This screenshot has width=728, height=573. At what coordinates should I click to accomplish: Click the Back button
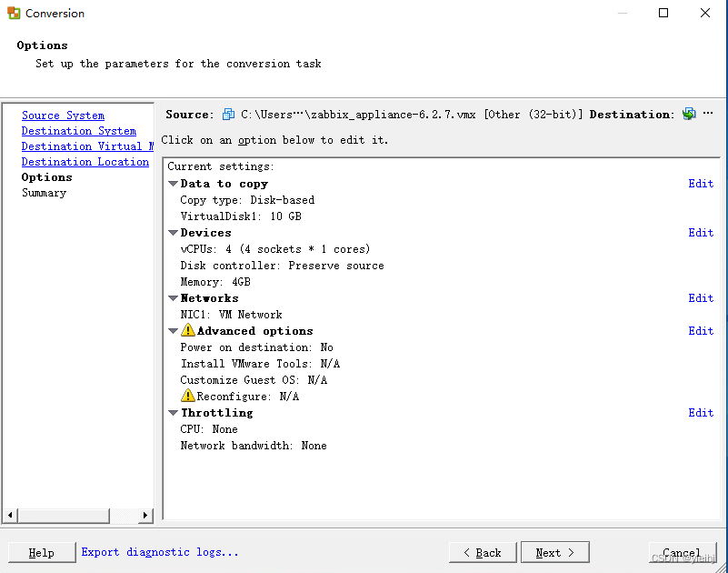click(x=483, y=553)
